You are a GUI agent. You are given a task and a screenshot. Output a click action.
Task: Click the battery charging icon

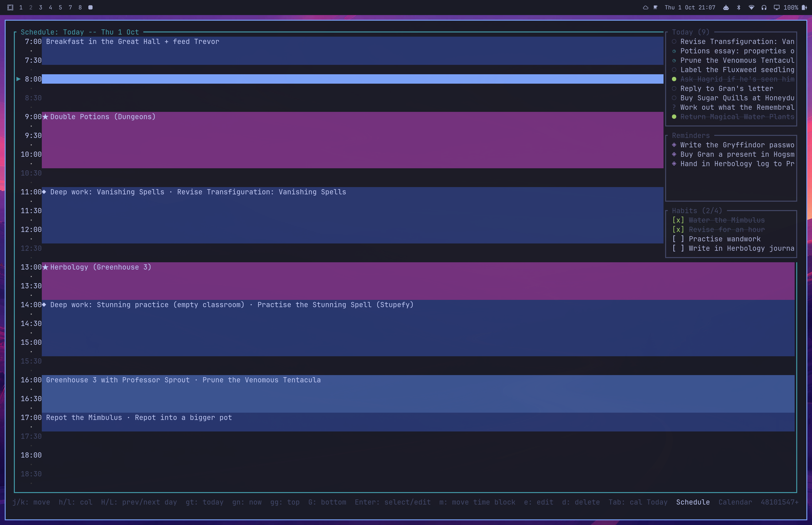click(x=804, y=8)
